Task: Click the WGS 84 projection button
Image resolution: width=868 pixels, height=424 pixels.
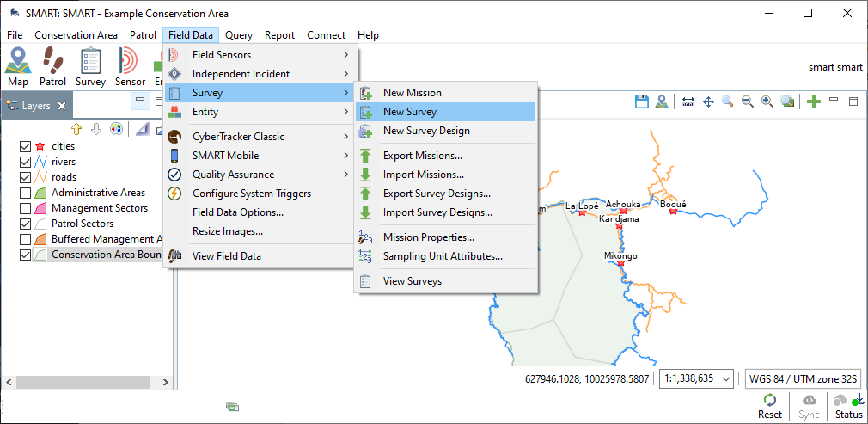Action: tap(802, 378)
